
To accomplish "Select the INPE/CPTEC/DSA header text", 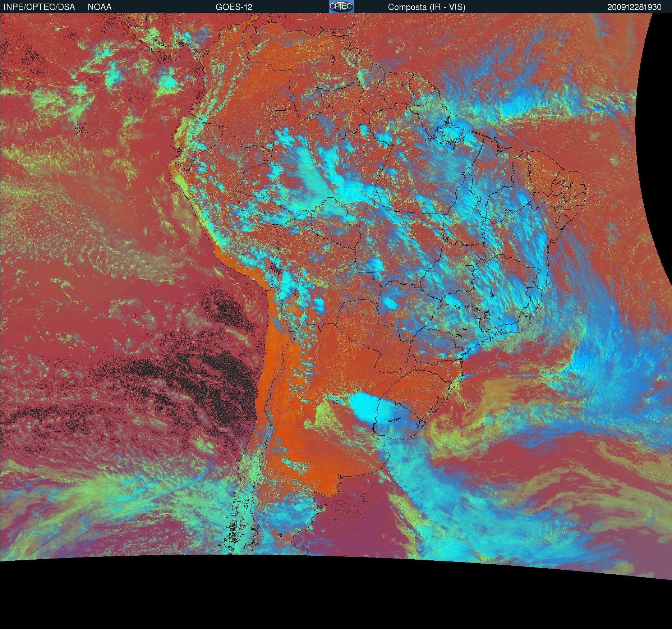I will coord(39,7).
